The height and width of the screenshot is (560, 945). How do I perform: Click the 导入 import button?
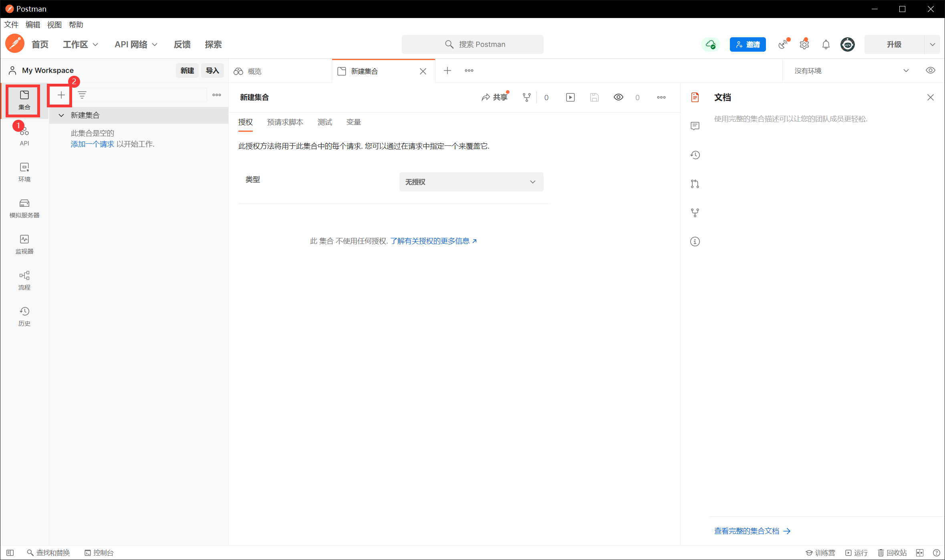coord(212,71)
